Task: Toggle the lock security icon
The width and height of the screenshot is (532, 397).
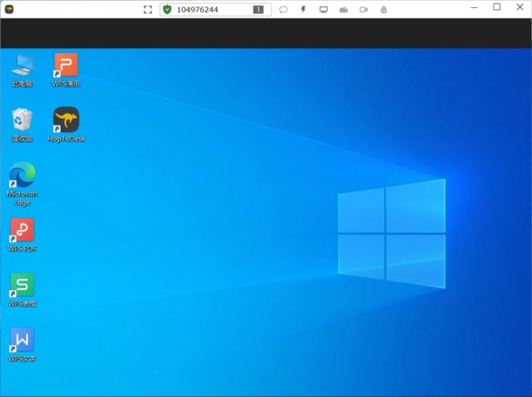Action: tap(382, 9)
